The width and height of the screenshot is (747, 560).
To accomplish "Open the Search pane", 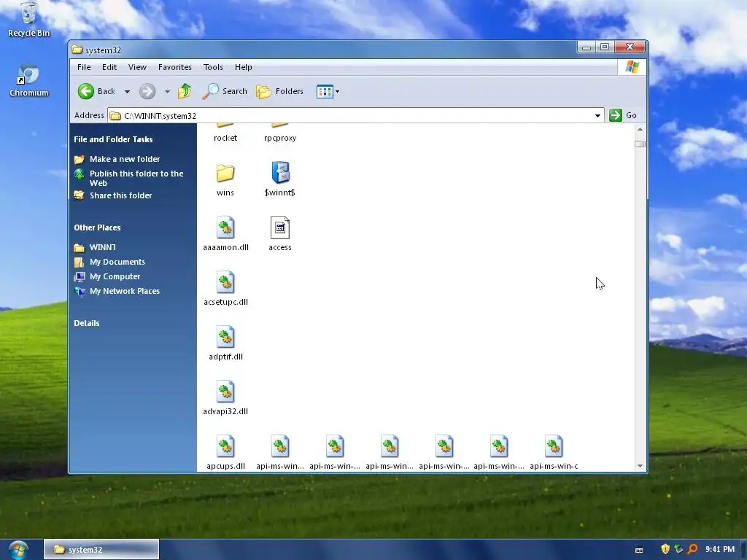I will coord(225,91).
